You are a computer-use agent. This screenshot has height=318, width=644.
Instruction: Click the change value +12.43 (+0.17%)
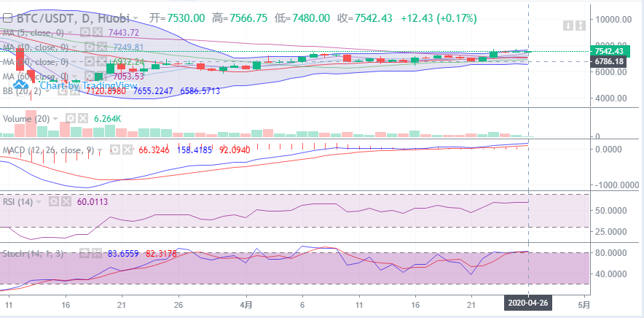click(439, 18)
